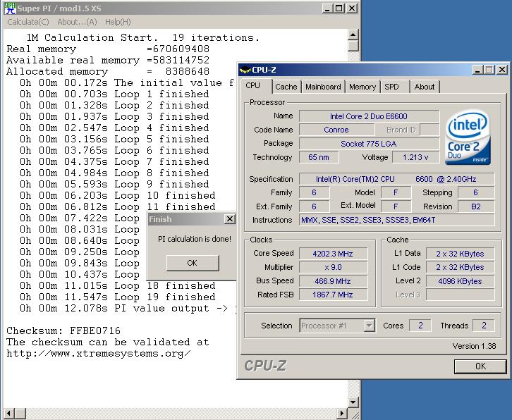
Task: Switch to the Mainboard tab
Action: pos(323,87)
